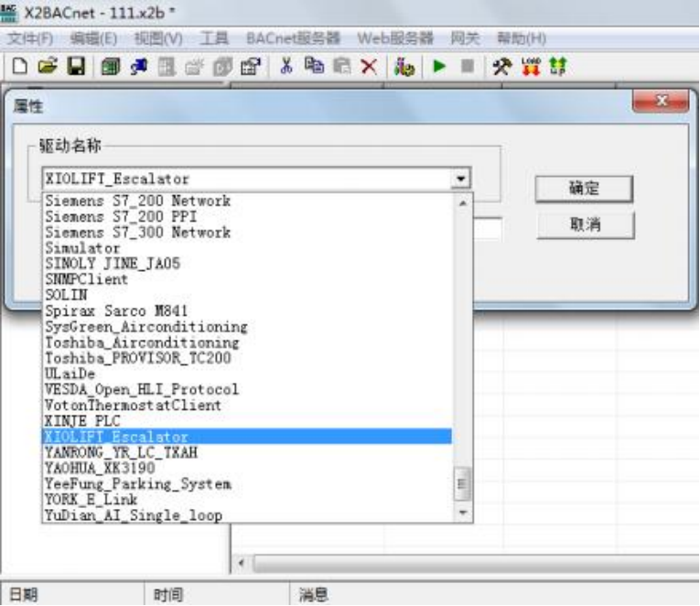The width and height of the screenshot is (700, 606).
Task: Click the driver list scroll-up arrow
Action: 462,203
